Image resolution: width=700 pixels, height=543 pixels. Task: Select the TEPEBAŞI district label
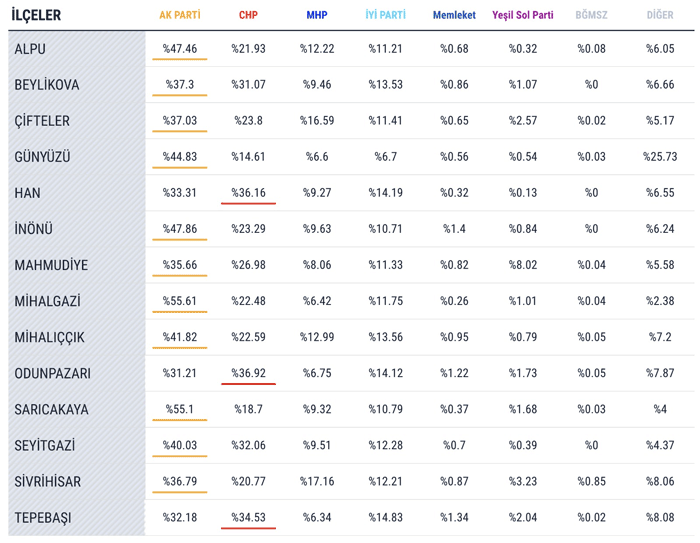tap(43, 518)
